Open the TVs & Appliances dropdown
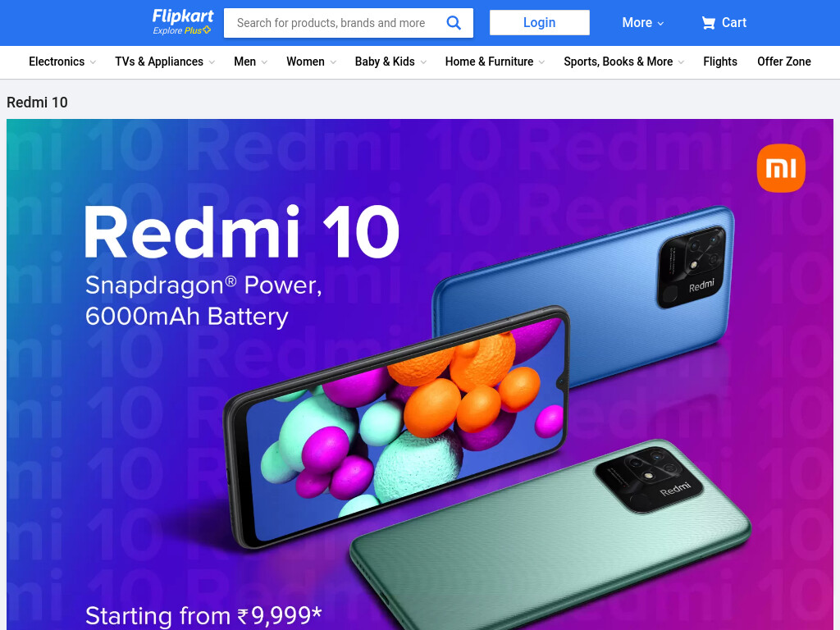The height and width of the screenshot is (630, 840). 165,62
